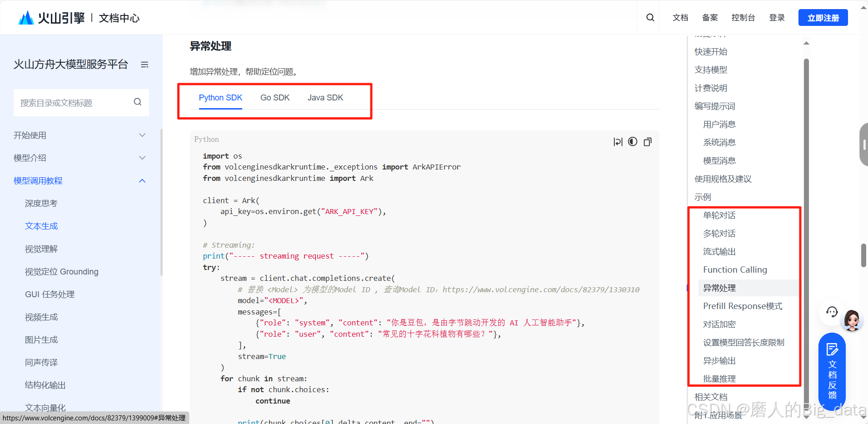Open 文档 in the top navigation

(680, 18)
